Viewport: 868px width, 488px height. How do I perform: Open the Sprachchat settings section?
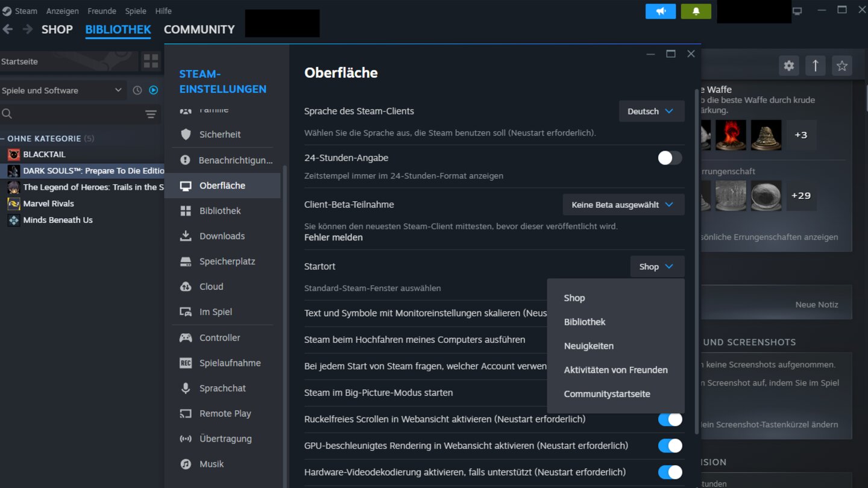pyautogui.click(x=223, y=388)
